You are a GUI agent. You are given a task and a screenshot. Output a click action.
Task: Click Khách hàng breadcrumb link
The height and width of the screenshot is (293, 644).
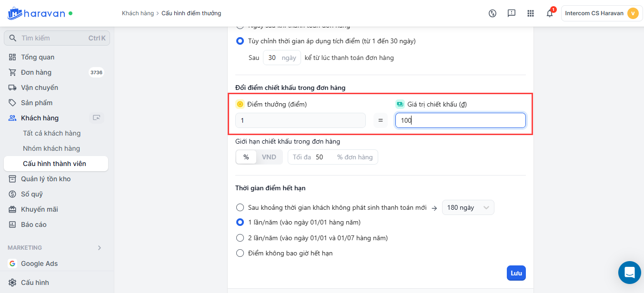[x=138, y=13]
